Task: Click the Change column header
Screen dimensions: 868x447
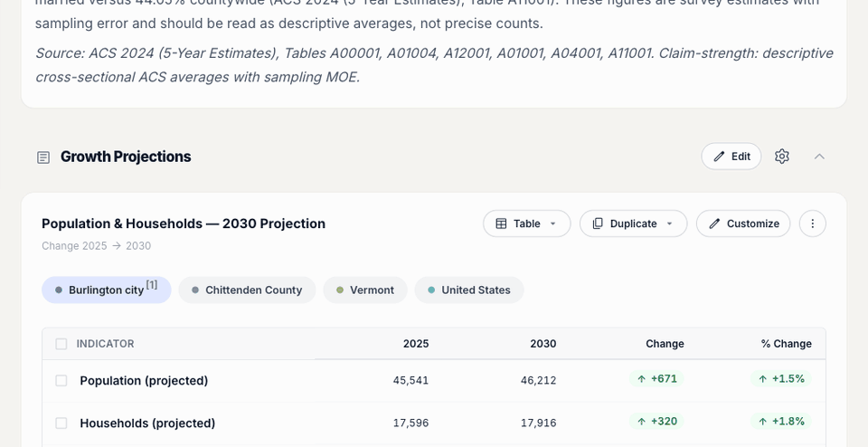Action: (x=665, y=344)
